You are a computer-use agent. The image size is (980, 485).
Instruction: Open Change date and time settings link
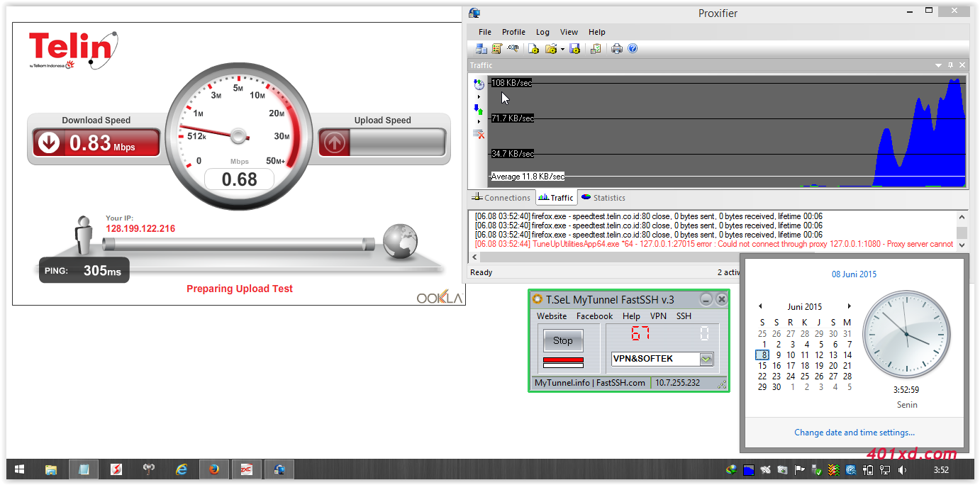(x=854, y=433)
